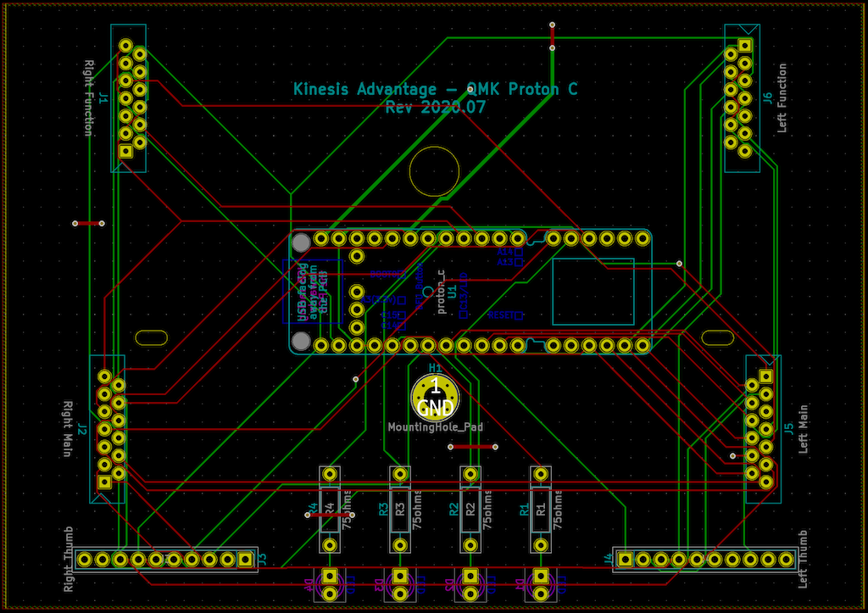Select the cyan chip rectangle on the Proton C
Image resolution: width=868 pixels, height=613 pixels.
(x=593, y=292)
